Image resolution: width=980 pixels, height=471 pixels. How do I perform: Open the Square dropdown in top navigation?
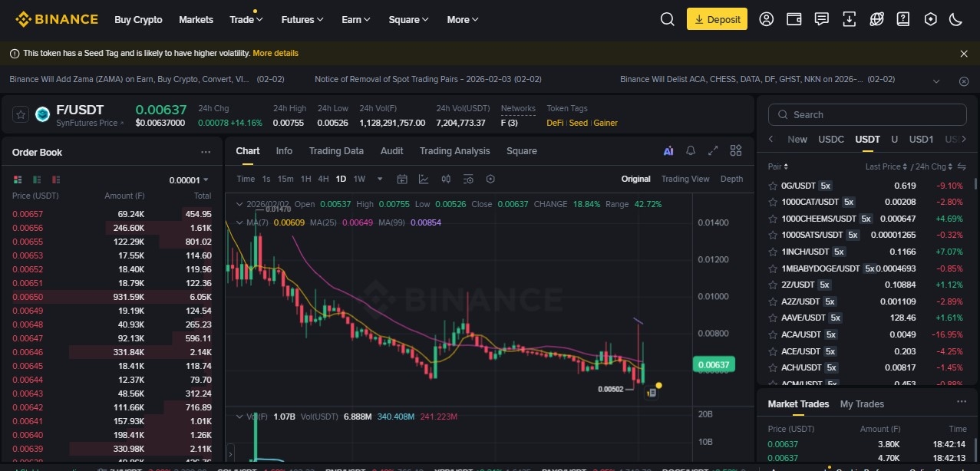point(409,19)
